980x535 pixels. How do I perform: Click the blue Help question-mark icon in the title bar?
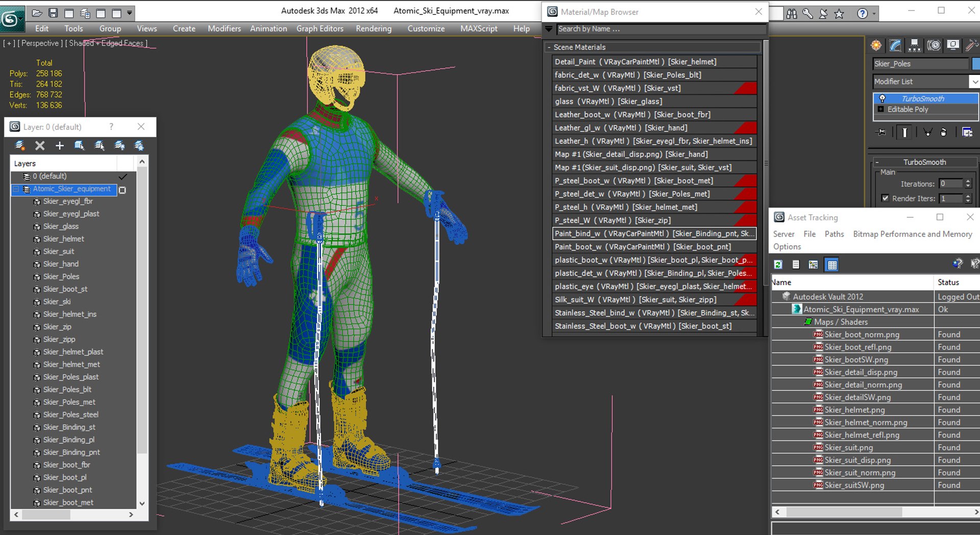pyautogui.click(x=862, y=14)
